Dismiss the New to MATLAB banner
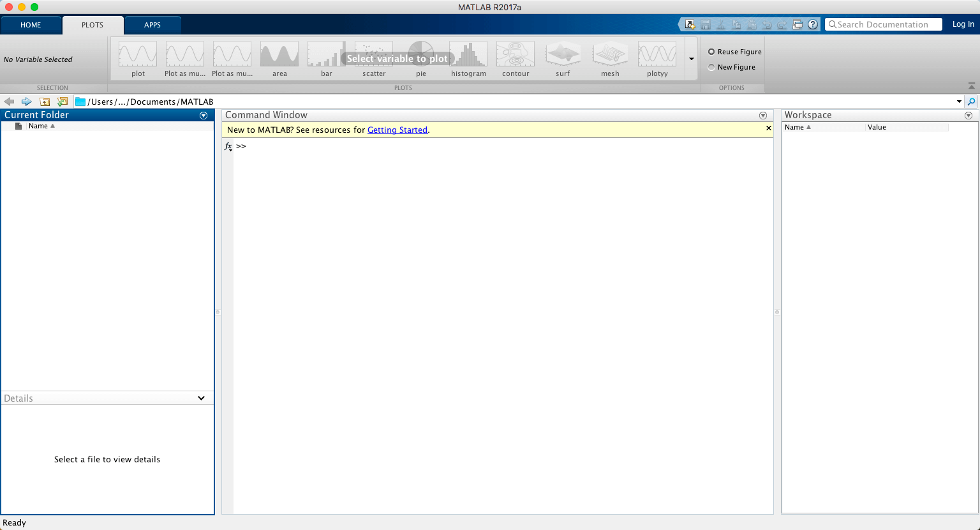 click(769, 128)
